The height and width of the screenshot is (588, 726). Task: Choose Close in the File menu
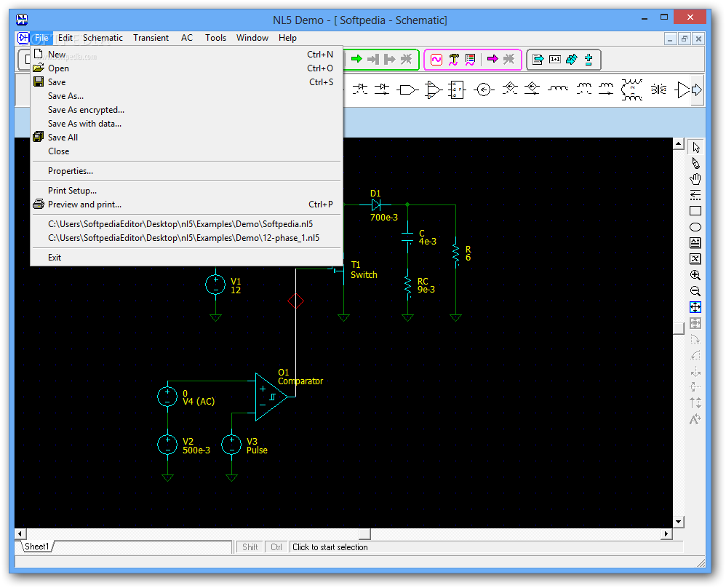click(x=187, y=151)
